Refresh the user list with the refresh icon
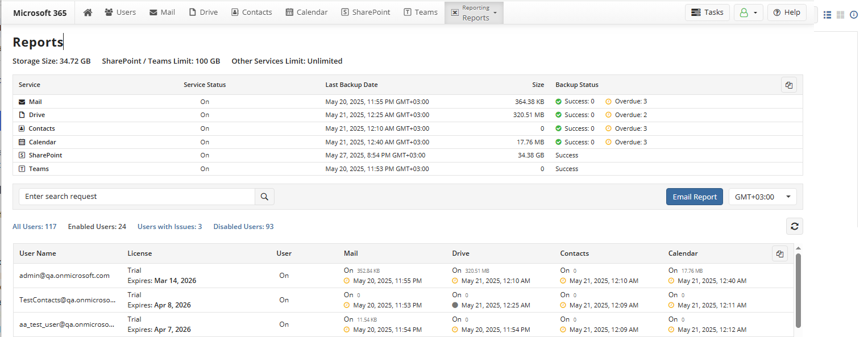 point(795,226)
